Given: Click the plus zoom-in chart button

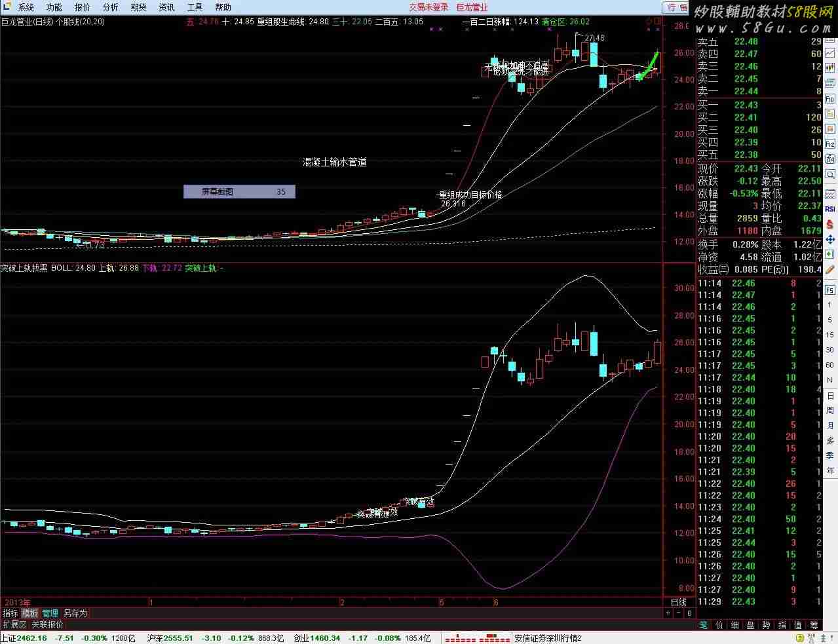Looking at the screenshot, I should point(668,613).
